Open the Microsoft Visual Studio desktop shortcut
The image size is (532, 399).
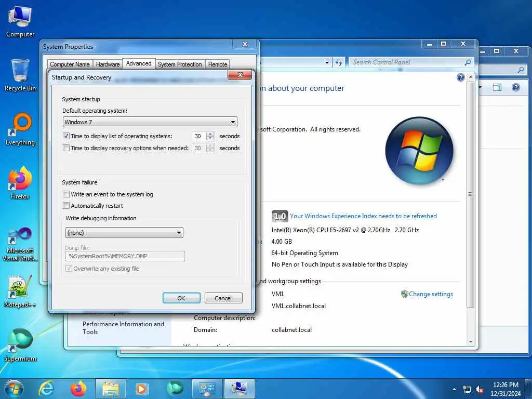(x=20, y=244)
